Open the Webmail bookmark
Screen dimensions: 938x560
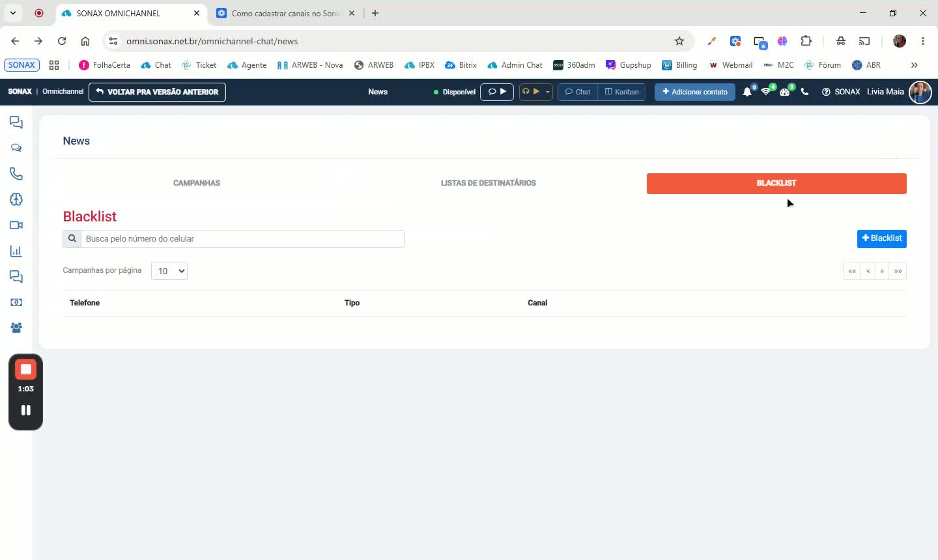point(730,65)
